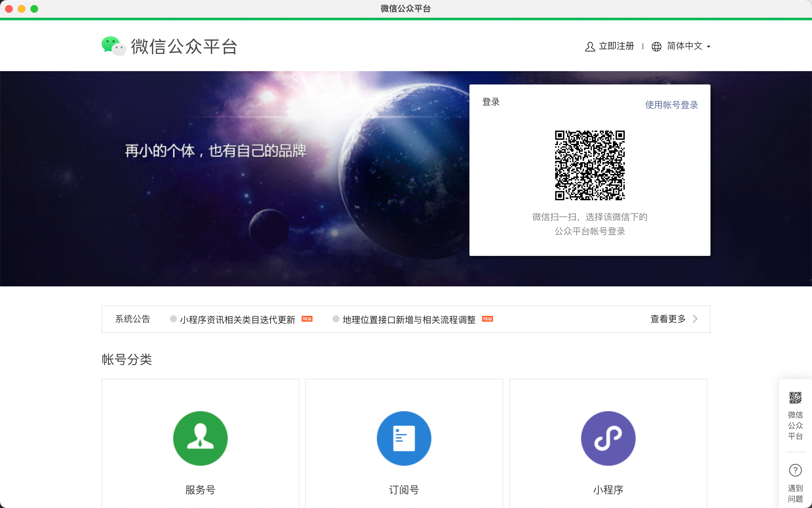Image resolution: width=812 pixels, height=508 pixels.
Task: Click the banner slogan 再小的个体，也有自己的品牌
Action: (x=215, y=150)
